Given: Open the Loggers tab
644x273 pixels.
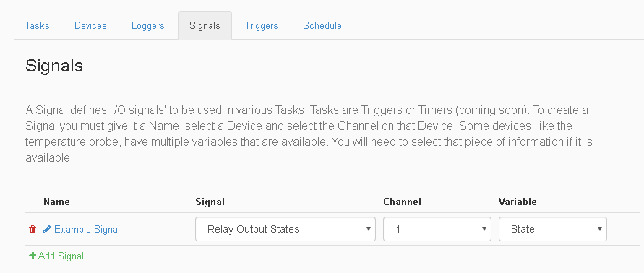Looking at the screenshot, I should coord(148,25).
